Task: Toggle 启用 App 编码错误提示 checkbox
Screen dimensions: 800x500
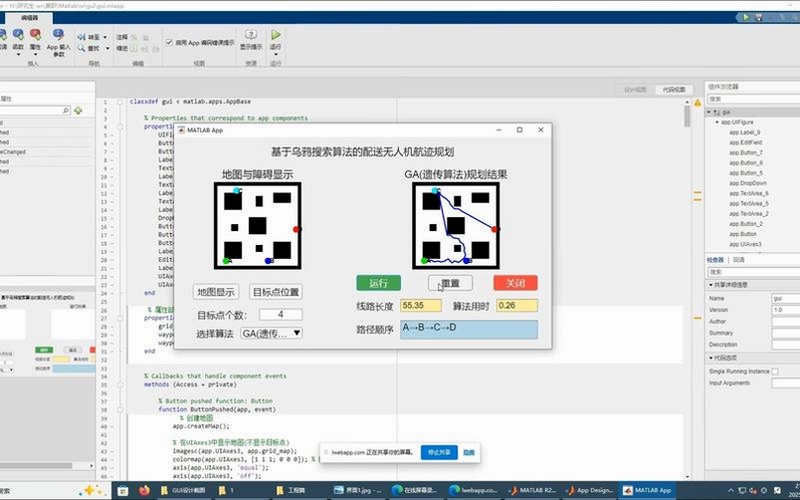Action: 169,42
